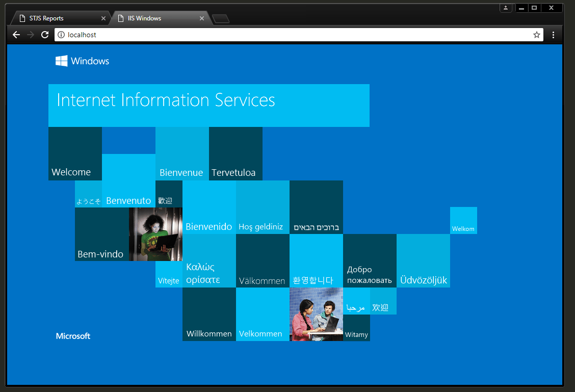Focus the localhost address bar
Screen dimensions: 575x392
[x=299, y=35]
